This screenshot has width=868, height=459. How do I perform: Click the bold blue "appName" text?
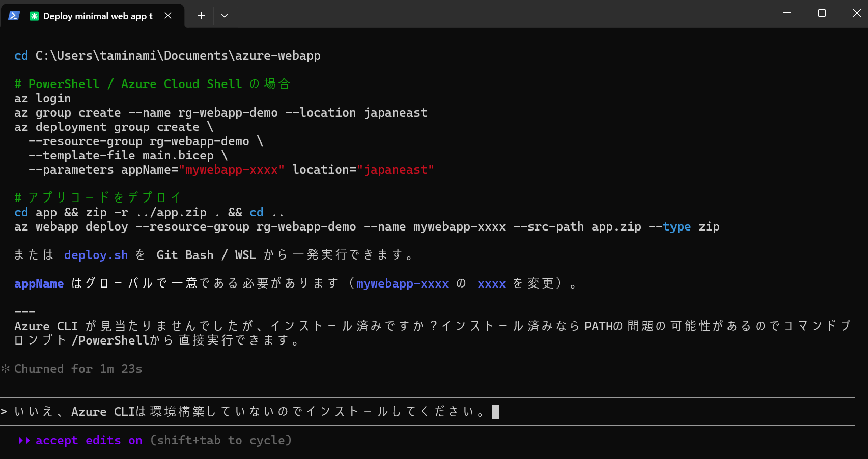click(x=39, y=283)
